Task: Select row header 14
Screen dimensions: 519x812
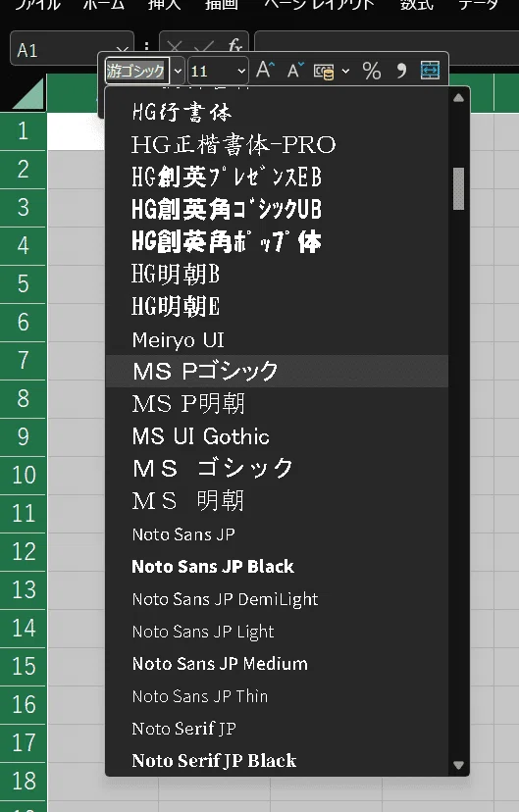Action: 24,628
